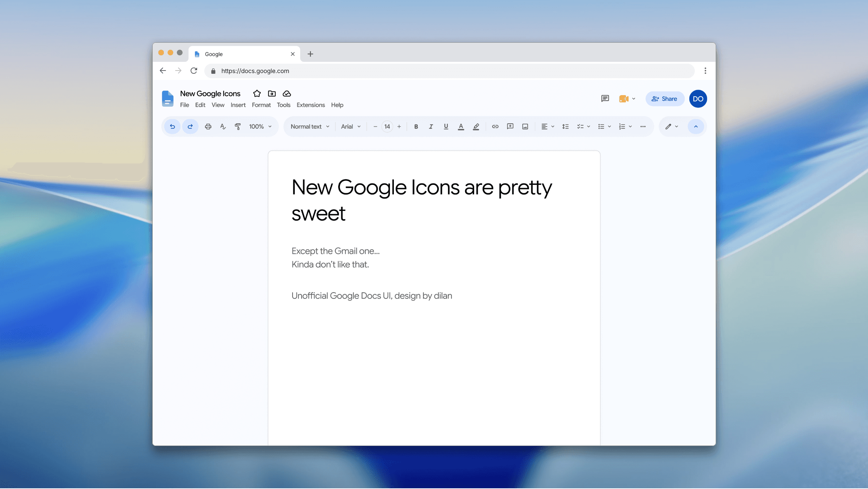
Task: Click the Redo arrow icon
Action: (190, 127)
